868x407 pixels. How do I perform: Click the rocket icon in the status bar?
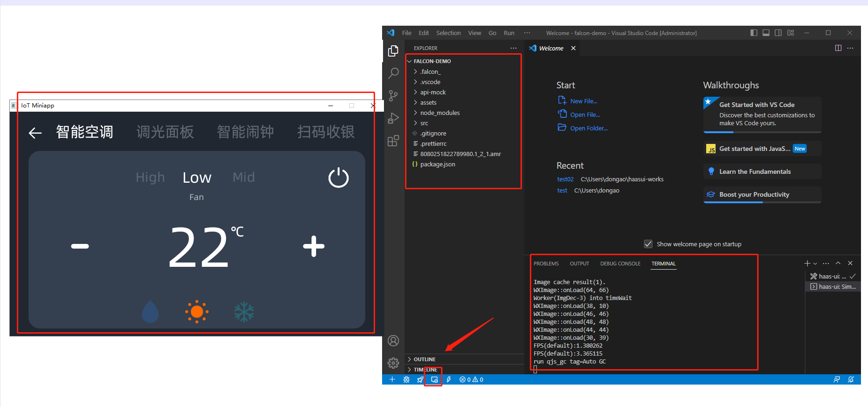pos(420,379)
